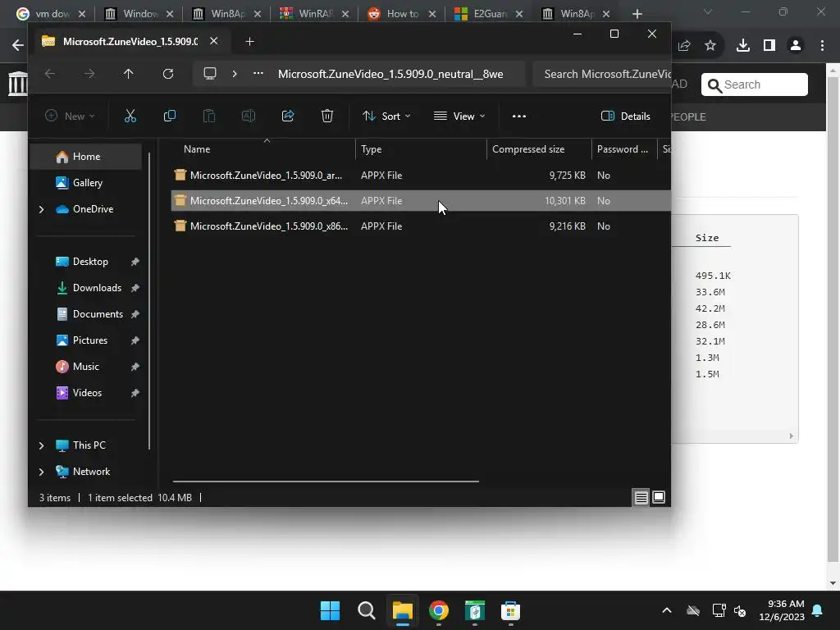Click the Paste clipboard icon in Explorer toolbar
Screen dimensions: 840x630
[209, 116]
